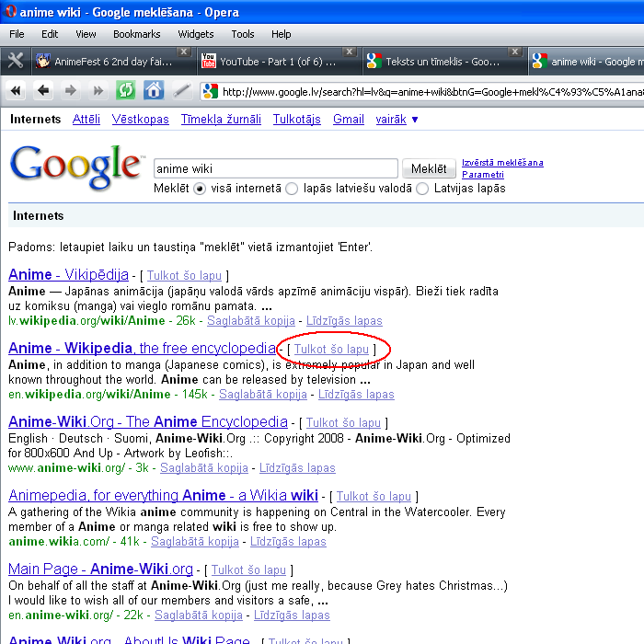Click 'Līdzīgās lapas' for anime.wikia.com result
The image size is (644, 644).
(x=288, y=541)
